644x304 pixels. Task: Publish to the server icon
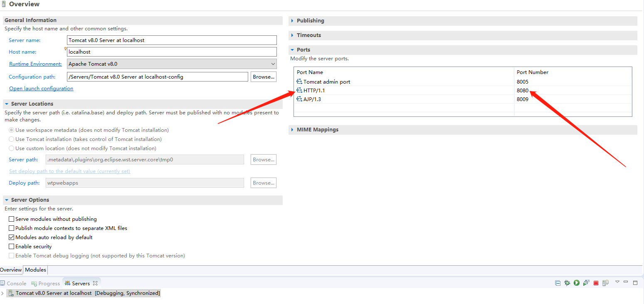coord(605,283)
